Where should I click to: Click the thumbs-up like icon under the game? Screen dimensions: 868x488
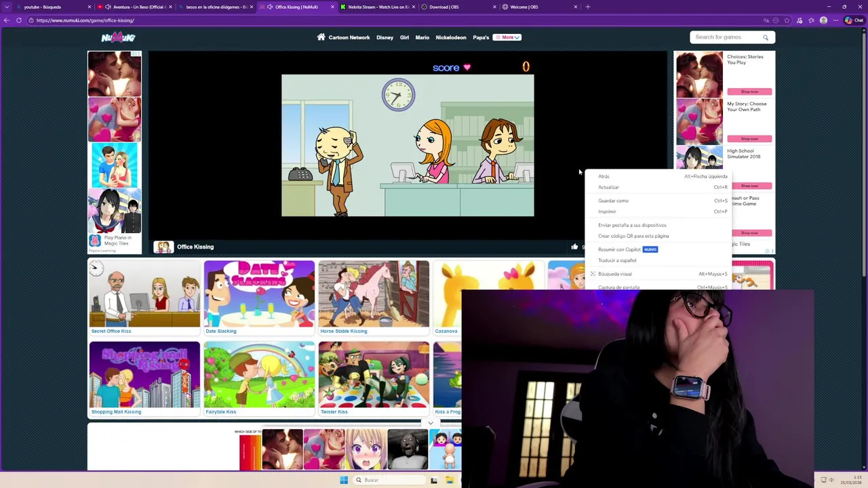[x=574, y=247]
